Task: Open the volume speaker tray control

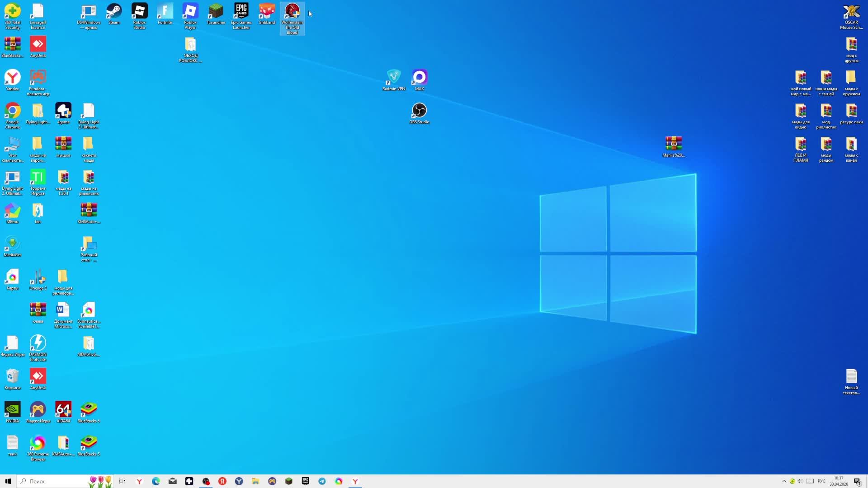Action: (x=801, y=481)
